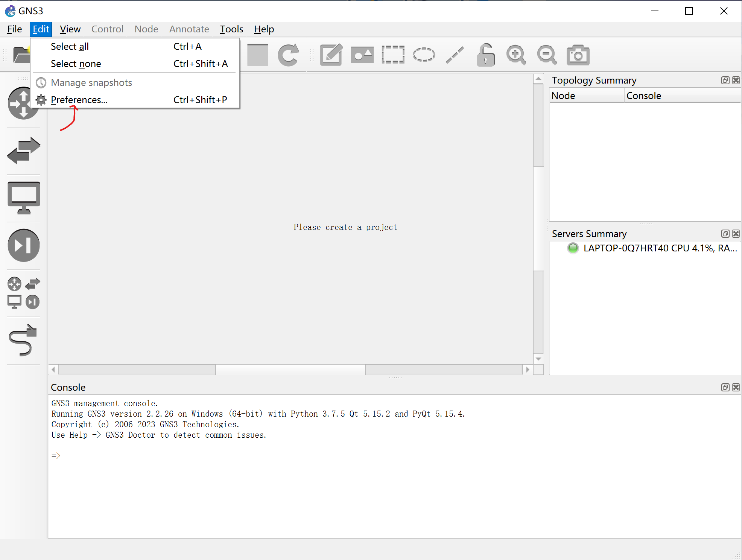Maximize the GNS3 window
742x560 pixels.
click(x=689, y=11)
